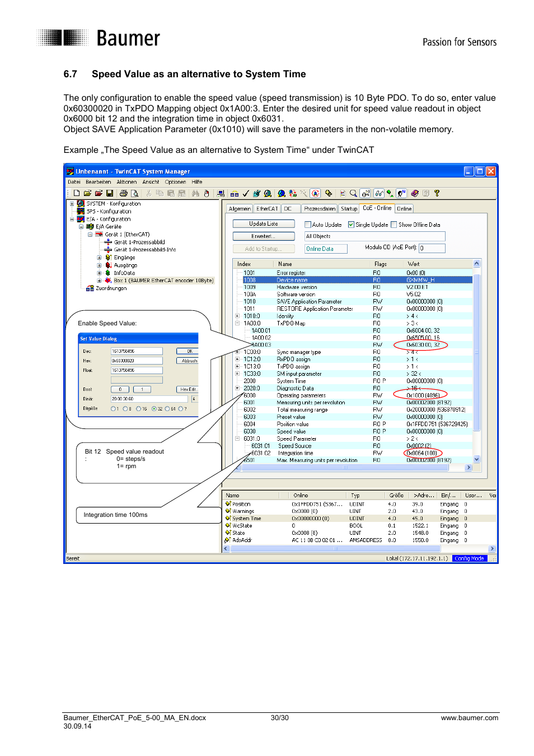Switch to the Prozessdaten tab
Screen dimensions: 534x756
320,208
